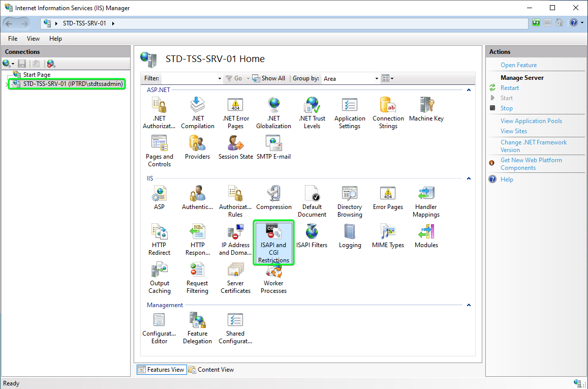Open the HTTP Redirect feature
Image resolution: width=588 pixels, height=389 pixels.
coord(160,240)
